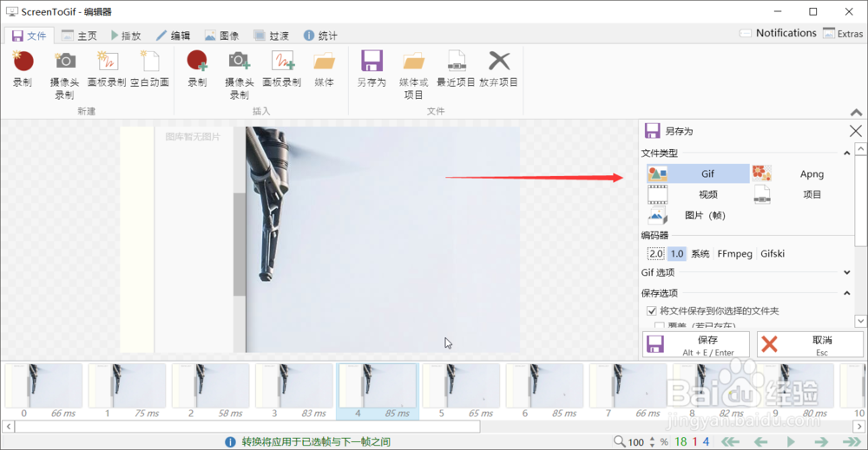Viewport: 868px width, 450px height.
Task: Select 图片 (帧) images file type
Action: (698, 216)
